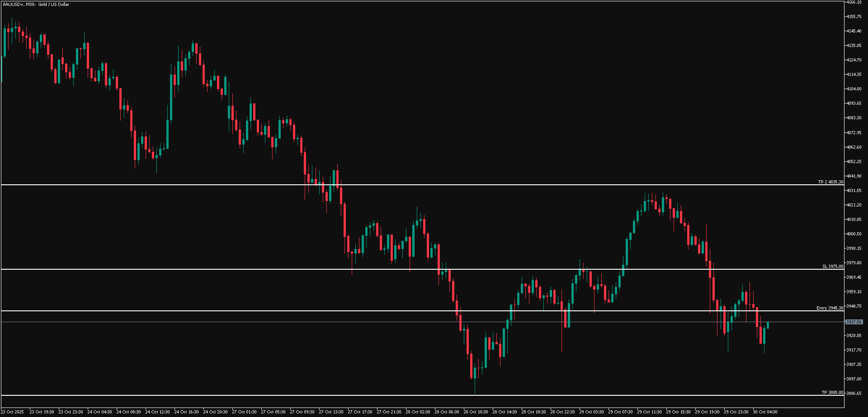Click the Entry 3945.30 line label
Screen dimensions: 868x417
830,308
